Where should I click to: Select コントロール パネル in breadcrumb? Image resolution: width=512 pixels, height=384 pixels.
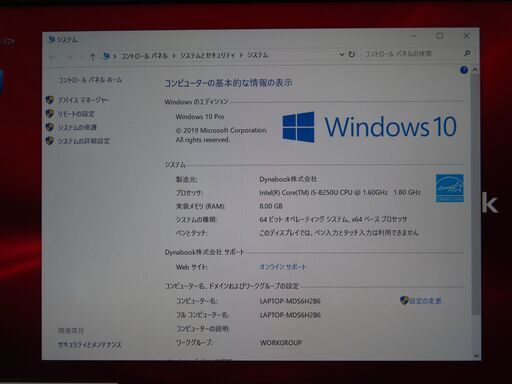tap(144, 56)
